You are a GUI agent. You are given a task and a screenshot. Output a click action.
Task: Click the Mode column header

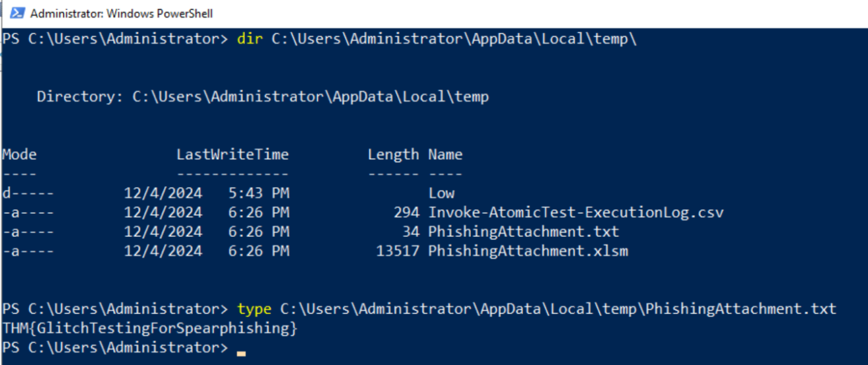tap(19, 154)
